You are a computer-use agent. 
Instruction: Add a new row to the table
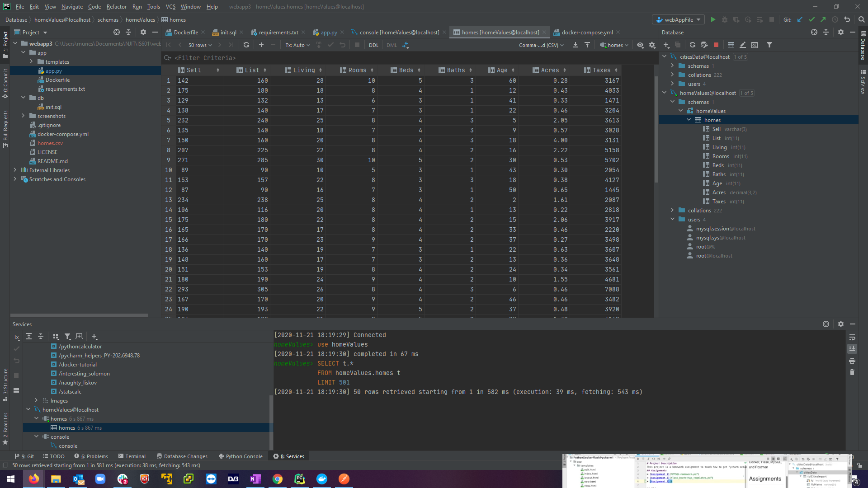click(x=261, y=45)
